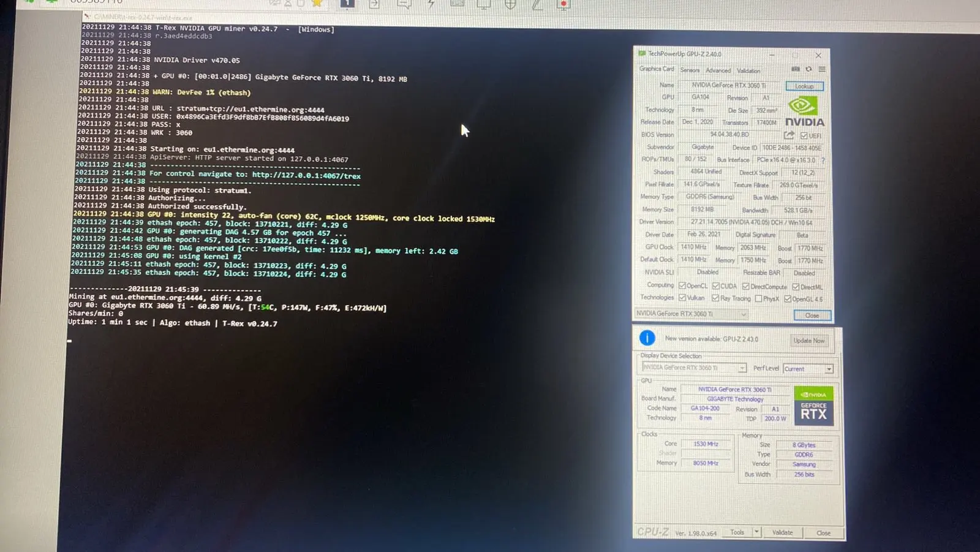Screen dimensions: 980x552
Task: Click the Release Date value Dec 1, 2020
Action: (x=698, y=122)
